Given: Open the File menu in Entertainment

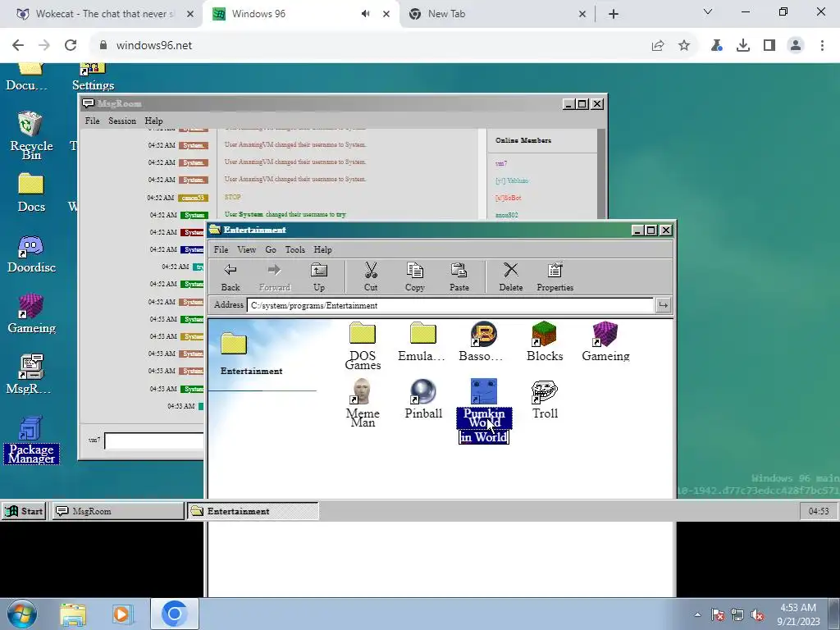Looking at the screenshot, I should pos(221,249).
